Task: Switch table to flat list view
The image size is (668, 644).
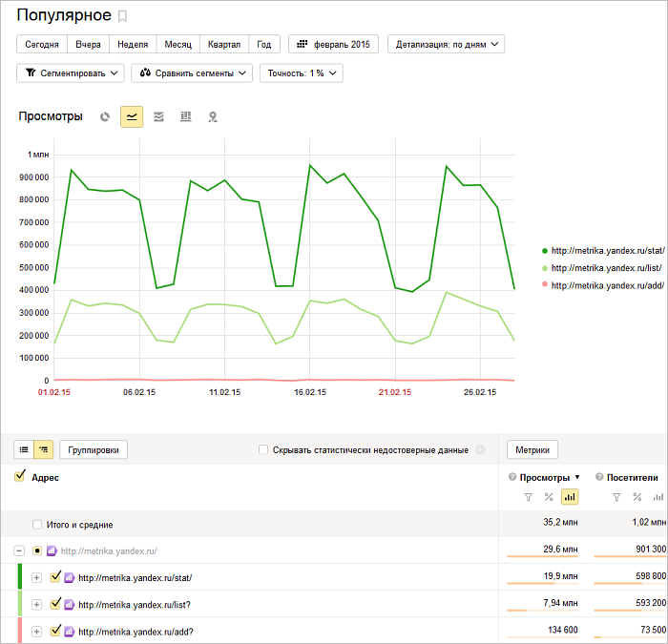Action: (24, 449)
